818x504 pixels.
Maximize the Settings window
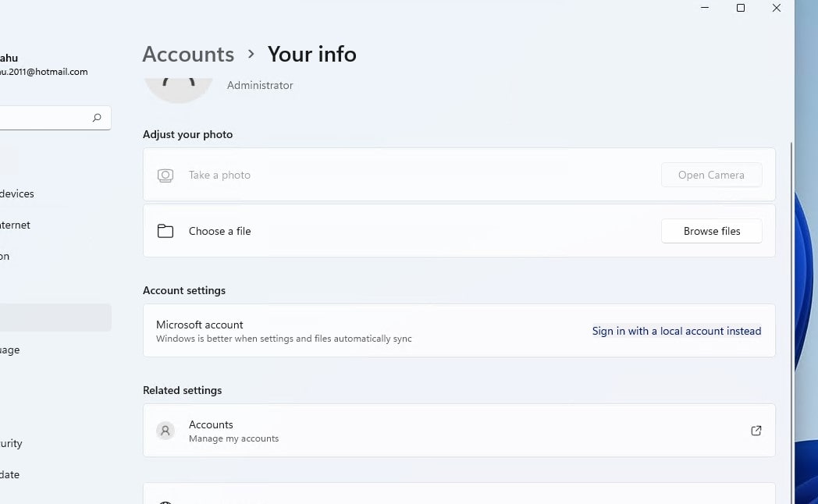pos(741,9)
